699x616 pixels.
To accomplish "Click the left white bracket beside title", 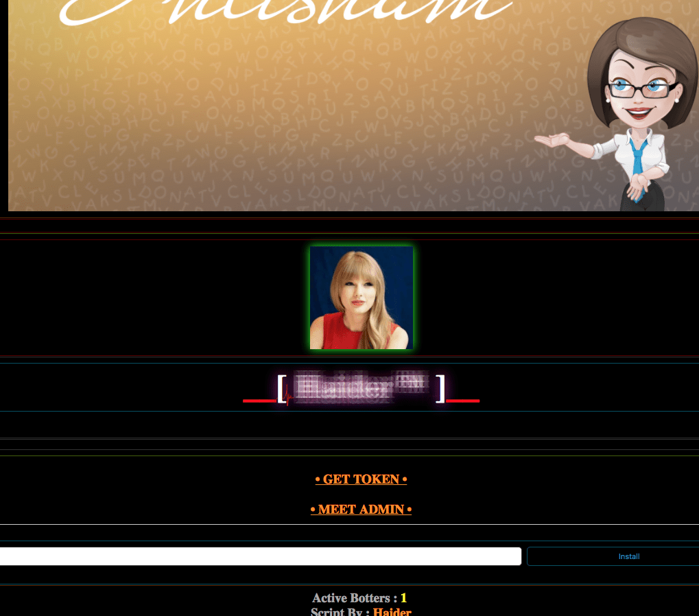I will tap(281, 389).
